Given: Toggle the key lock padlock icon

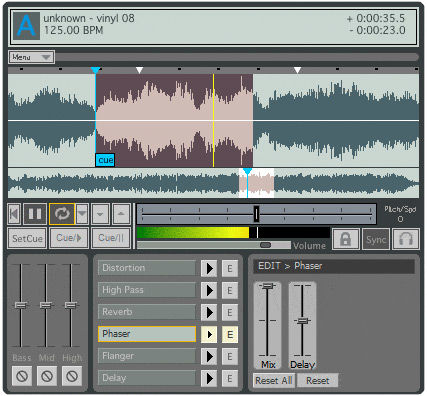Looking at the screenshot, I should point(346,239).
